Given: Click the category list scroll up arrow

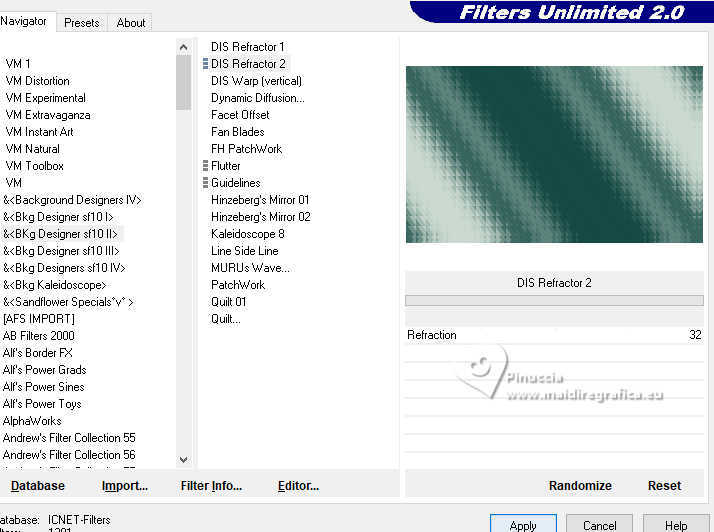Looking at the screenshot, I should coord(184,47).
